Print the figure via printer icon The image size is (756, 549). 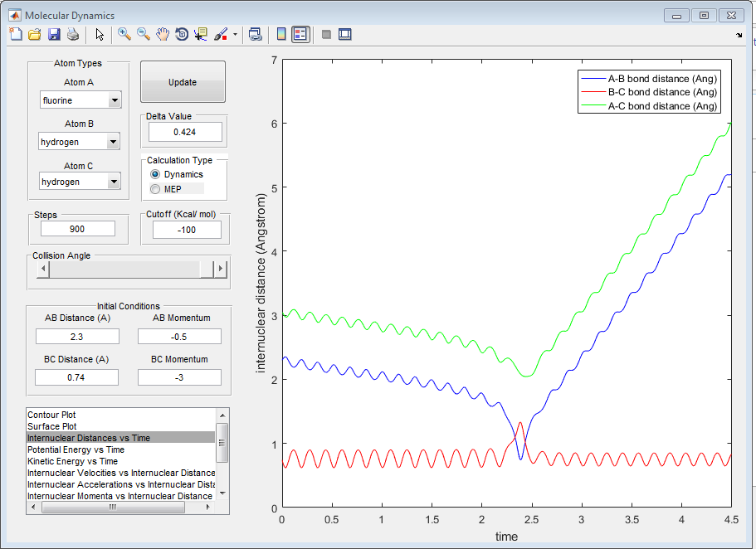coord(73,34)
